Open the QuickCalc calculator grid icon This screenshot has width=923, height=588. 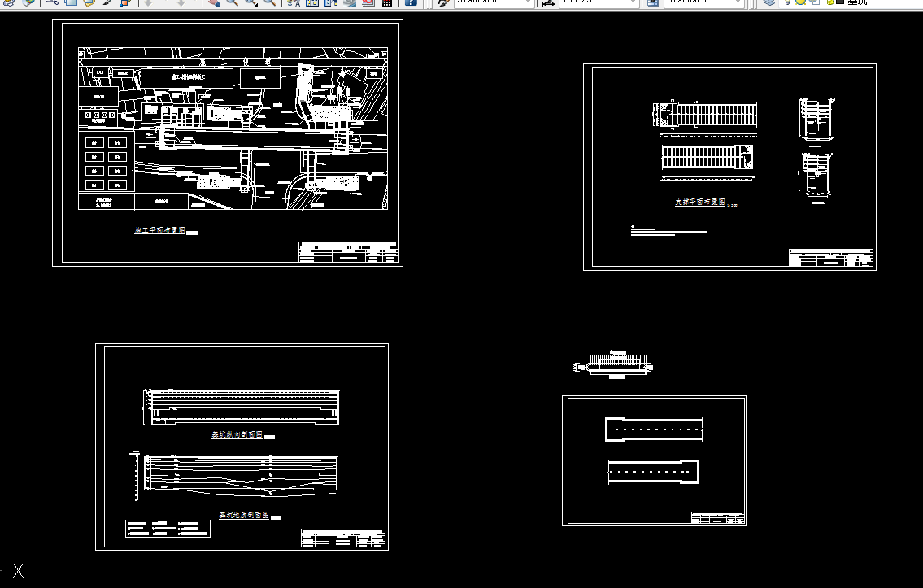(387, 2)
